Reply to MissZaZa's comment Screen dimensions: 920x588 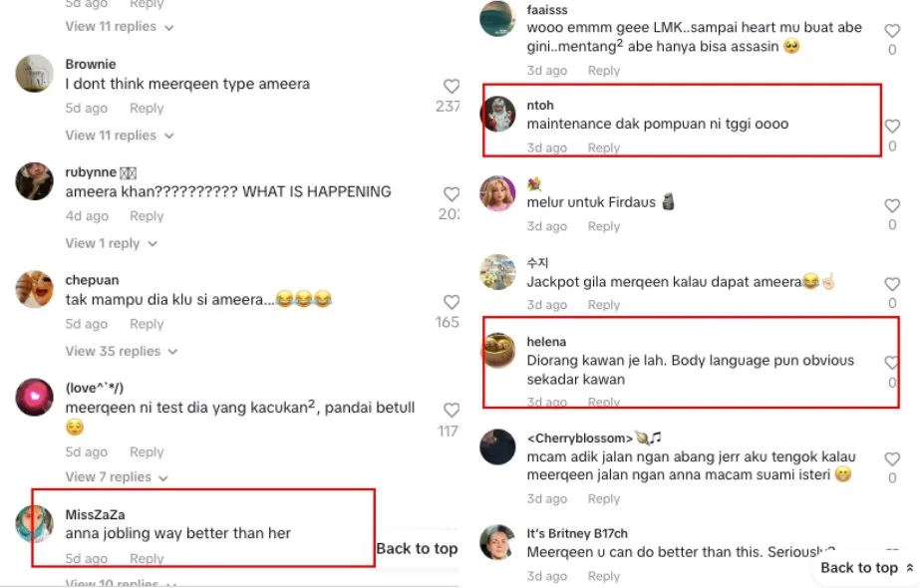tap(147, 559)
